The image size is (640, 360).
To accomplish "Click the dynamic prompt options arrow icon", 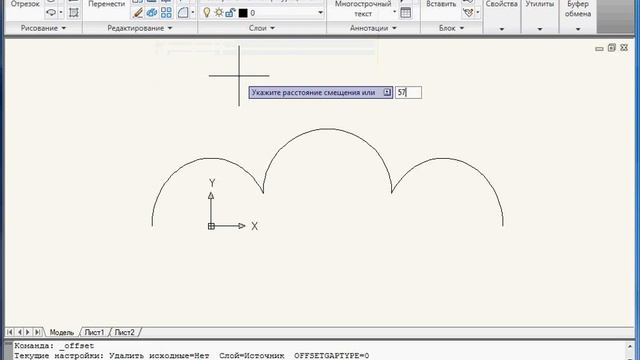I will coord(387,92).
